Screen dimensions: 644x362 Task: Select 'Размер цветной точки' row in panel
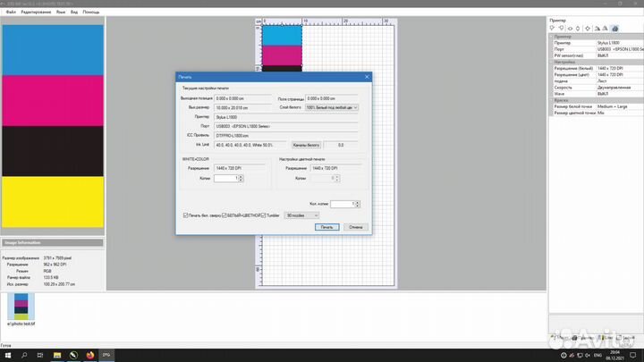pyautogui.click(x=597, y=113)
